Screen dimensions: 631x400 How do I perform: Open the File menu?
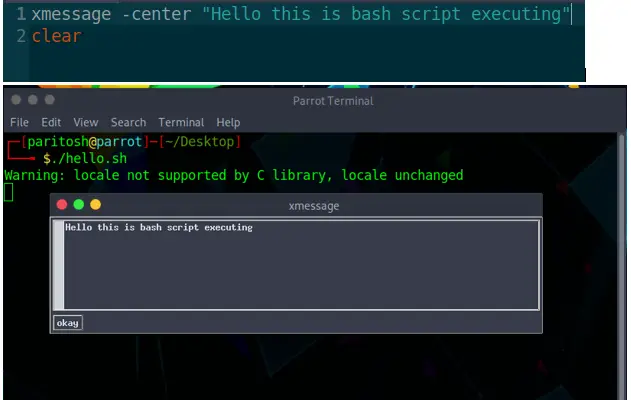pyautogui.click(x=19, y=122)
